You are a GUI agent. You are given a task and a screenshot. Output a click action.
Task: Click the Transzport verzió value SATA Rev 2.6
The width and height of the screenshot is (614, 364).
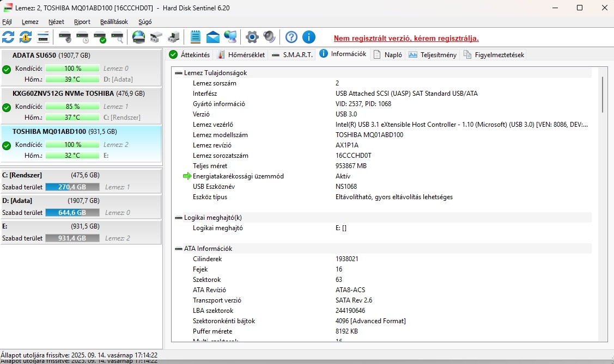tap(354, 300)
